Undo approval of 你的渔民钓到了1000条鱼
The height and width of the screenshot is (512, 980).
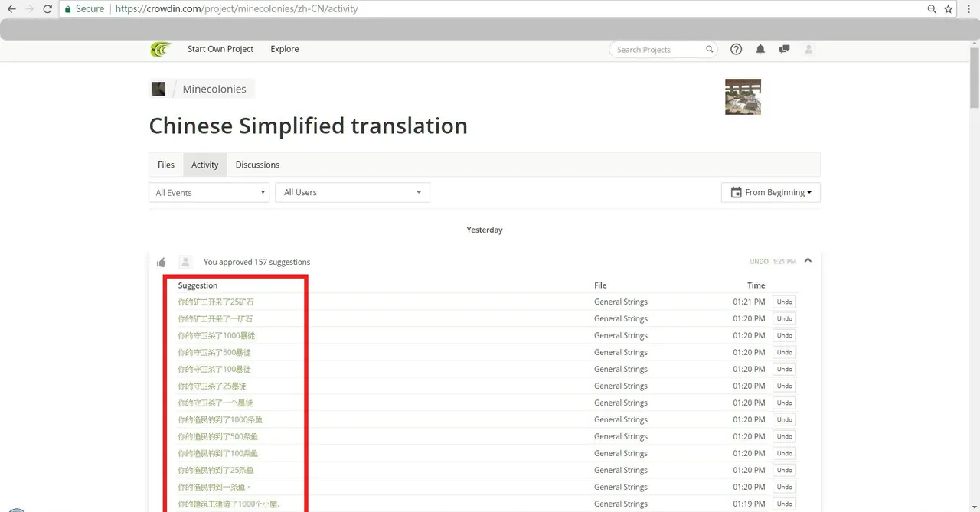pos(784,419)
